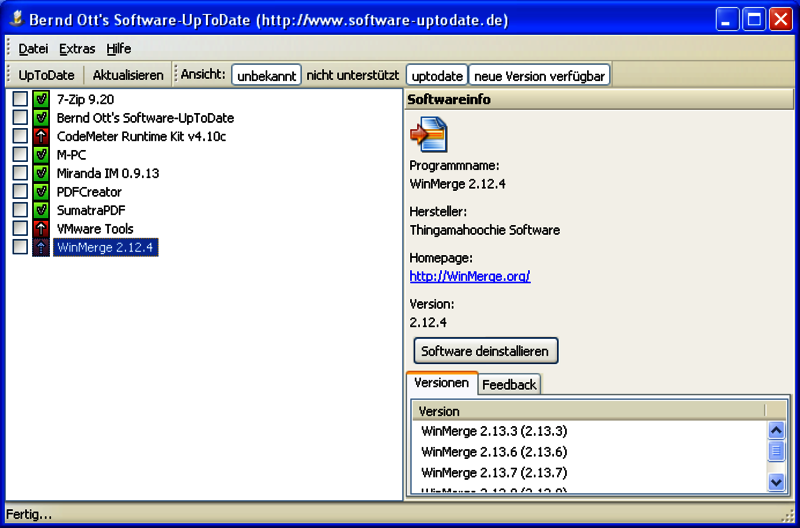Viewport: 800px width, 528px height.
Task: Click the Softwareinfo panel header
Action: [599, 99]
